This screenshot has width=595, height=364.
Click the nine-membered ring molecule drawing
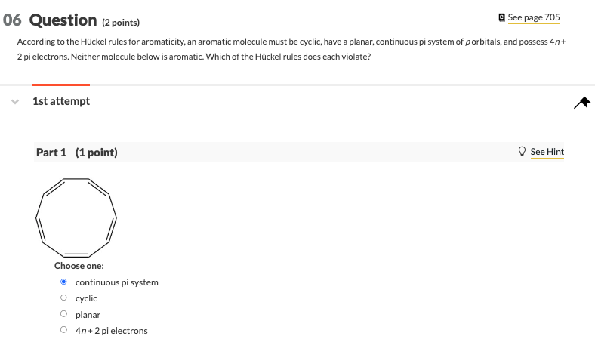[76, 217]
